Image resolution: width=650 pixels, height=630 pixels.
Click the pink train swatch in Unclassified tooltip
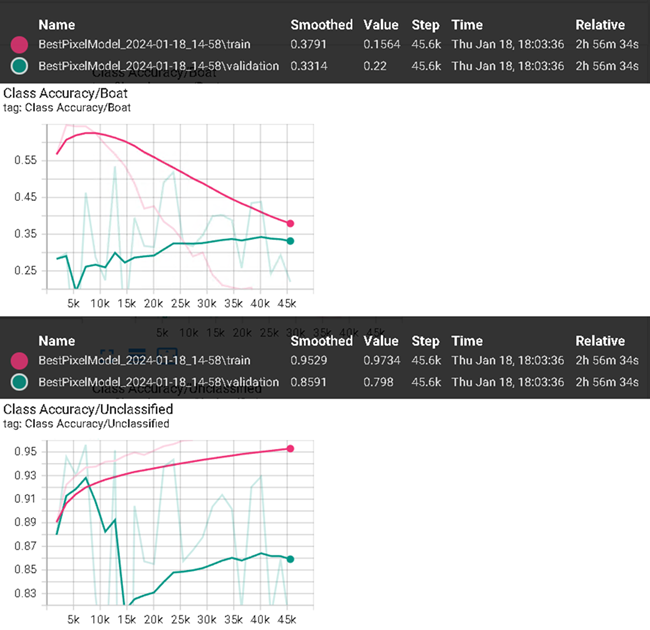click(x=18, y=361)
